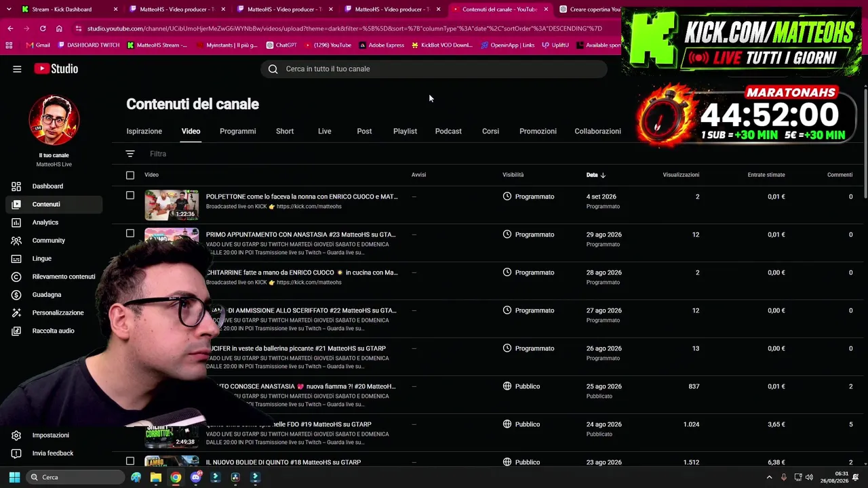
Task: Open the Lingue section icon
Action: [x=16, y=258]
